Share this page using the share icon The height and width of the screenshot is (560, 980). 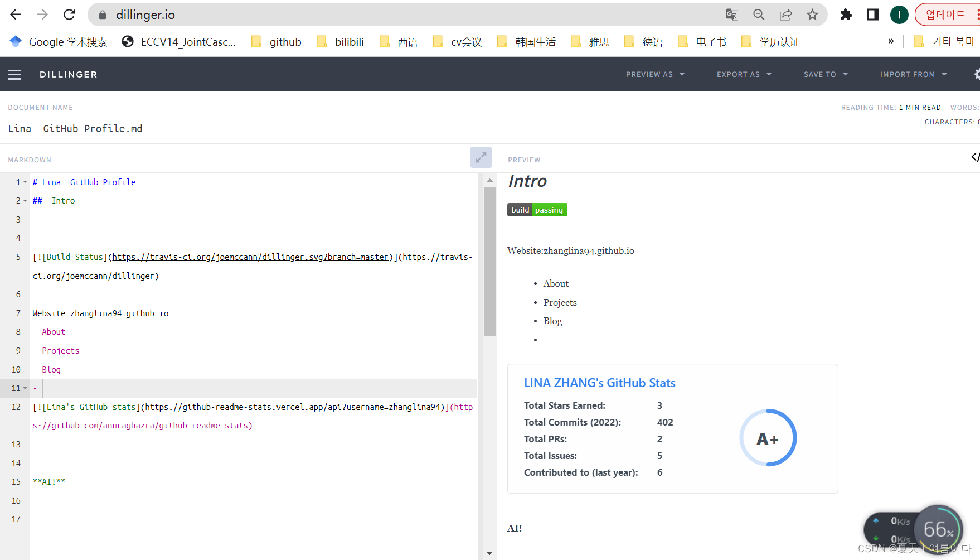pos(785,15)
